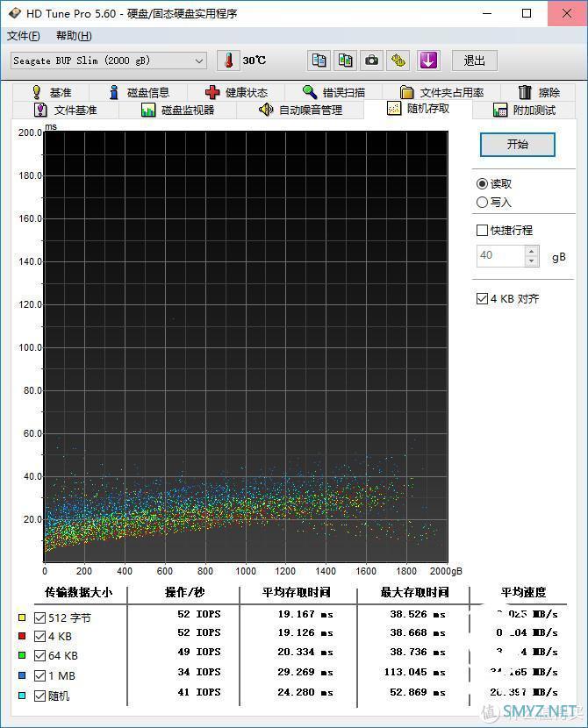Switch to the 错误扫描 tab
The width and height of the screenshot is (588, 728).
point(333,92)
